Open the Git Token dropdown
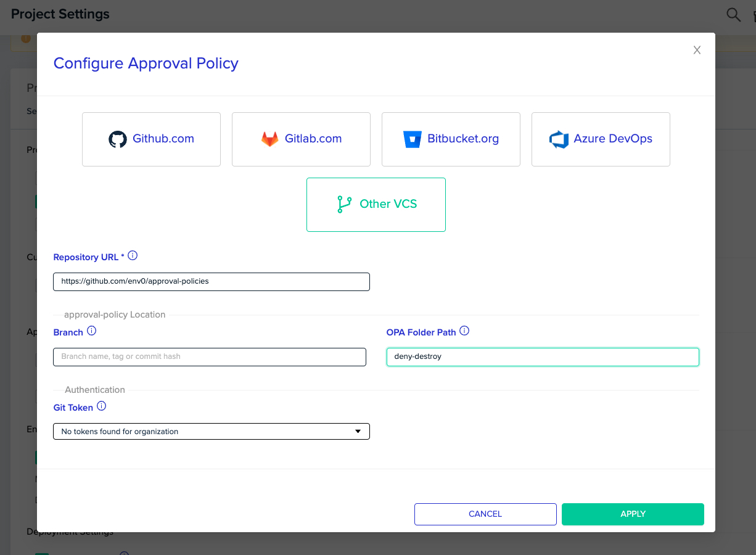The image size is (756, 555). pyautogui.click(x=212, y=432)
